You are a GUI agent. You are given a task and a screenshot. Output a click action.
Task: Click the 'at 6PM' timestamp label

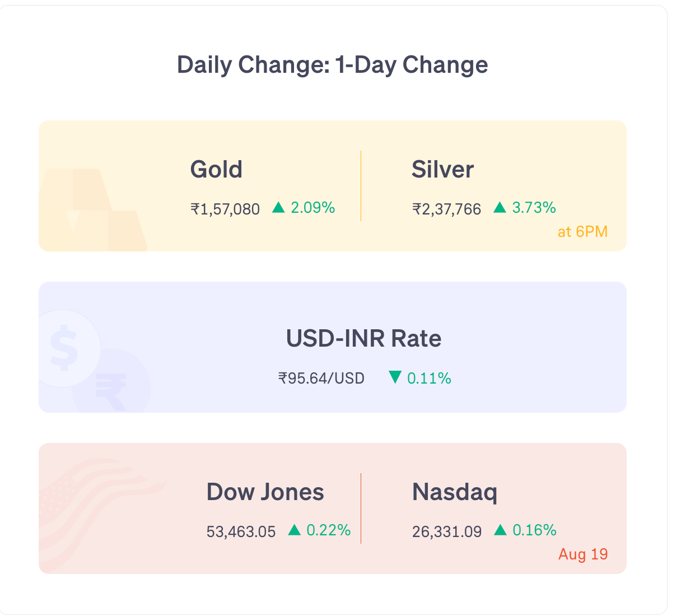point(582,232)
